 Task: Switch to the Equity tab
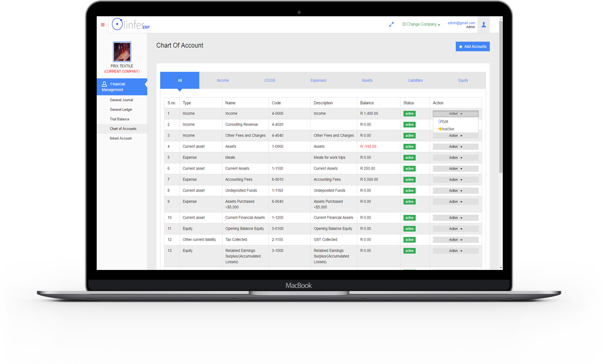tap(463, 80)
